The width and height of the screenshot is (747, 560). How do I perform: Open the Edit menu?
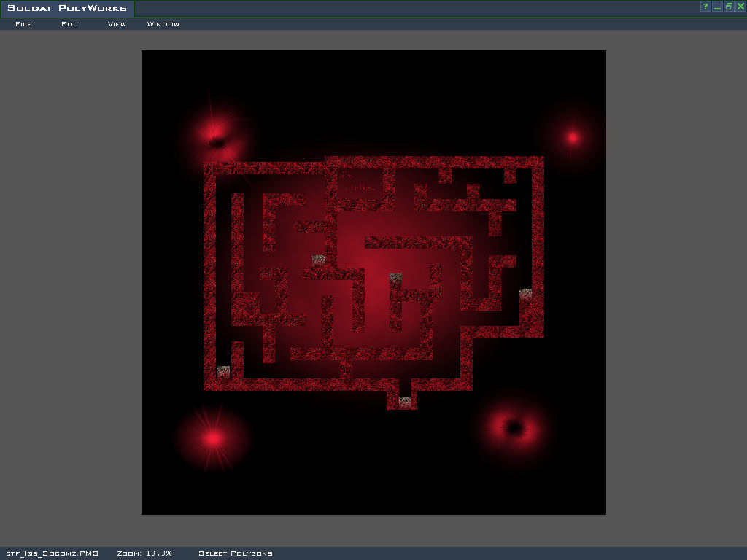click(x=70, y=24)
